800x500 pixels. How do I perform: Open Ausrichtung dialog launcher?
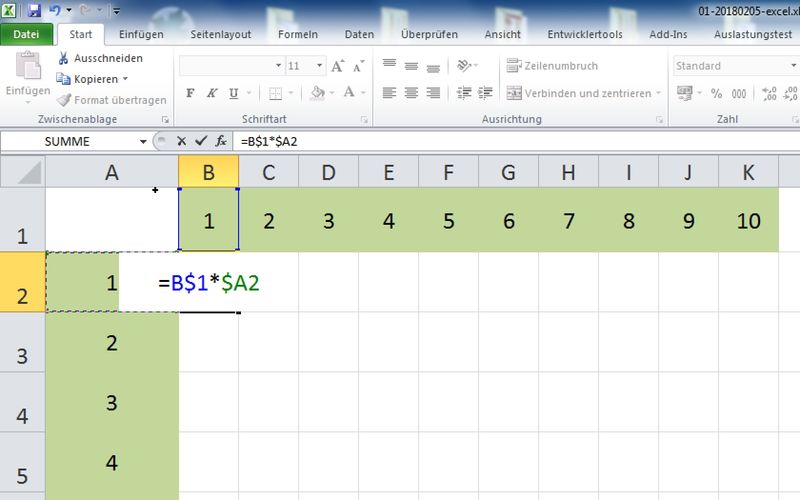tap(660, 119)
